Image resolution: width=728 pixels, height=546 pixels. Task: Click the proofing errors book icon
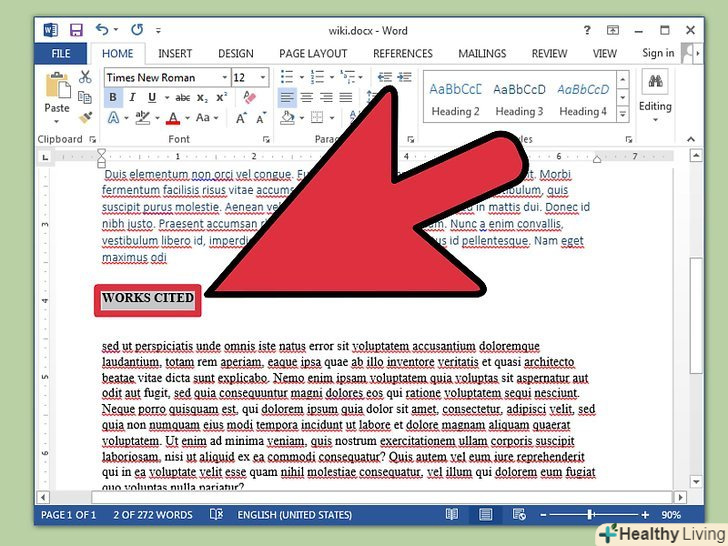pyautogui.click(x=216, y=514)
